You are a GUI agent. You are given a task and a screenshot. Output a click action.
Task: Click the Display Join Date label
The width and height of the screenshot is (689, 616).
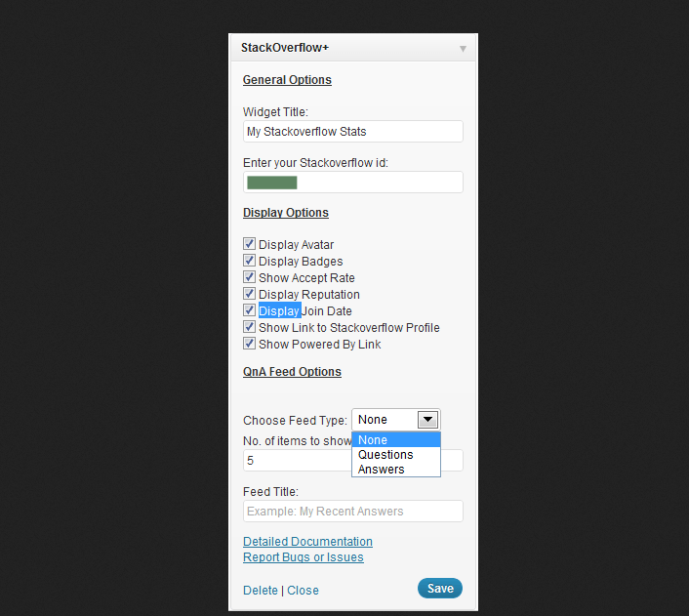[x=304, y=310]
